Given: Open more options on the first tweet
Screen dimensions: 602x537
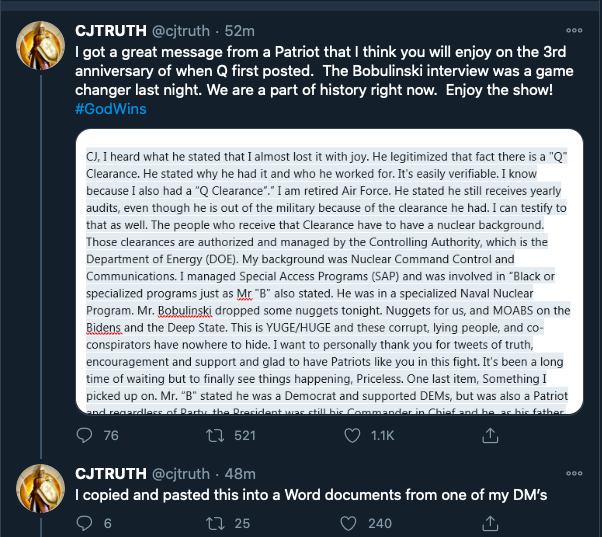Looking at the screenshot, I should coord(573,30).
